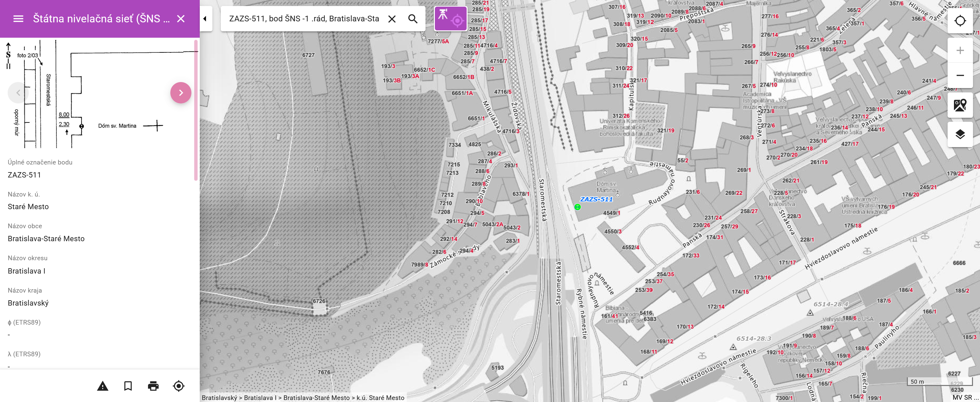Center map on my location
Screen dimensions: 980x402
[x=960, y=21]
